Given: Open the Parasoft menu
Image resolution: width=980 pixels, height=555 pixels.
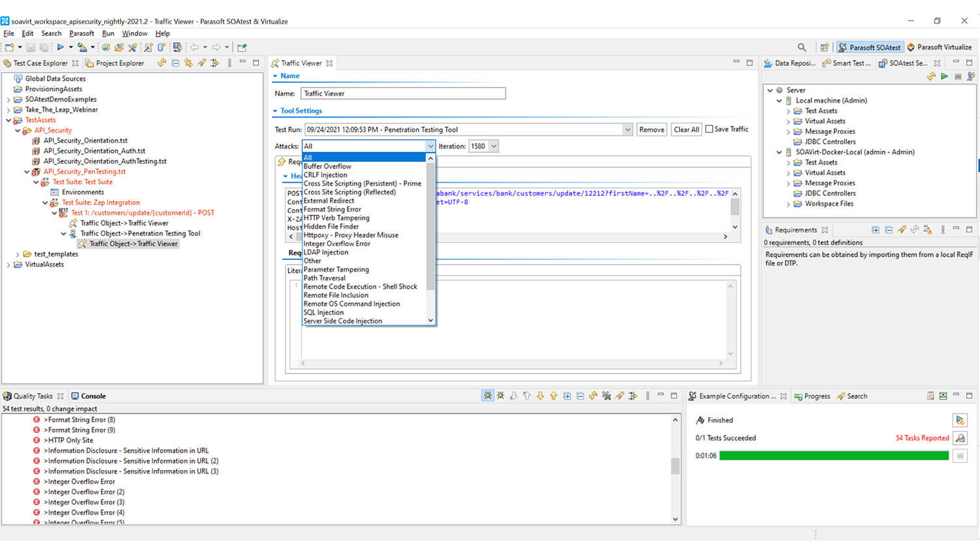Looking at the screenshot, I should (82, 33).
